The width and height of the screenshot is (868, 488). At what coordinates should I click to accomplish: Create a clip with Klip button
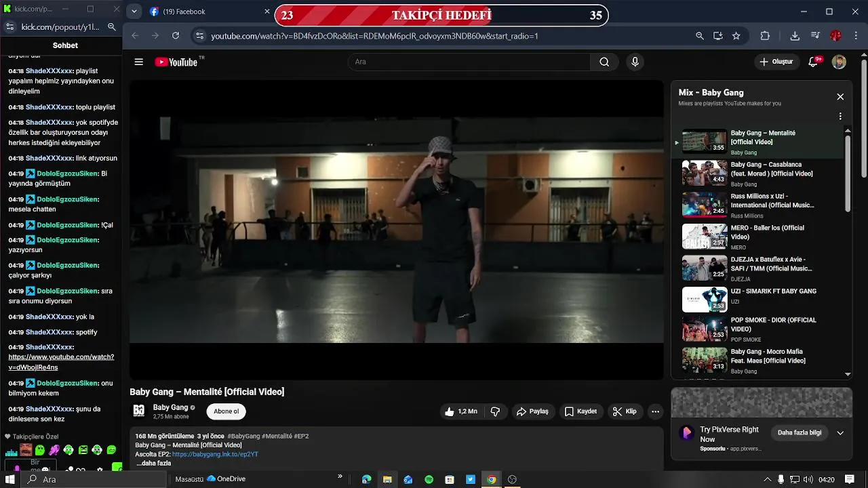pos(625,411)
